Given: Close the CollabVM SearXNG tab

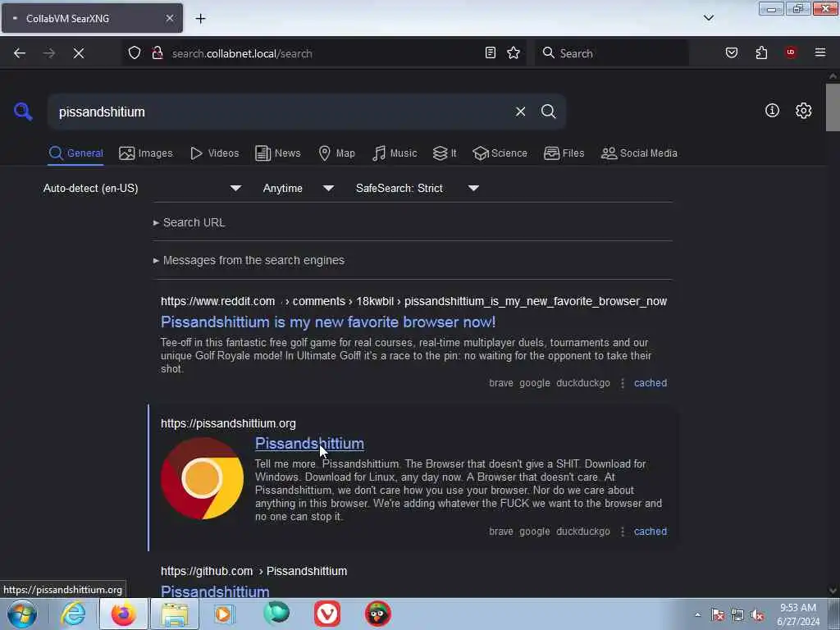Looking at the screenshot, I should point(170,18).
